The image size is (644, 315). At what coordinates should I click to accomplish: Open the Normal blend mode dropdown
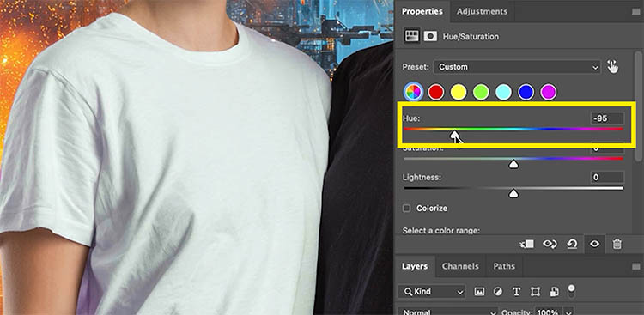(448, 312)
